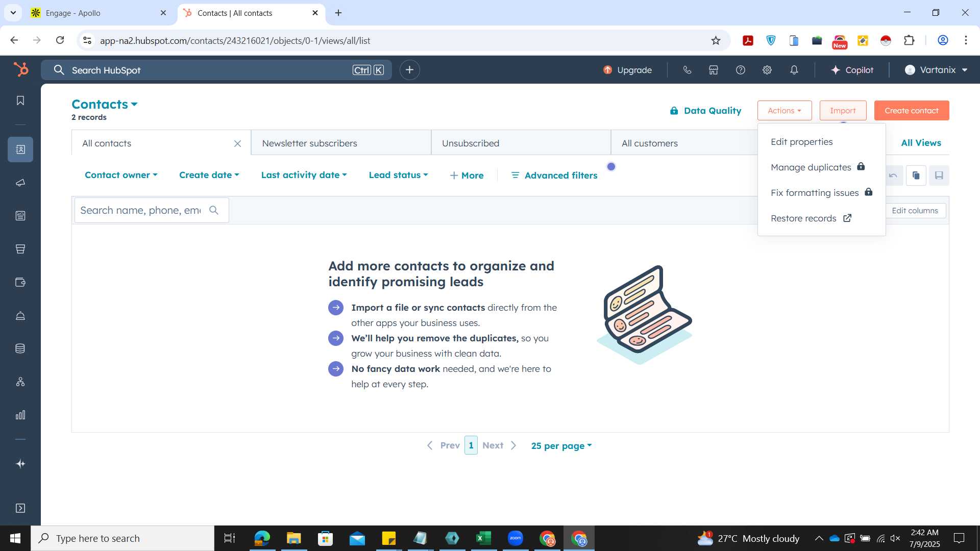
Task: Click the Create contact button
Action: tap(912, 111)
